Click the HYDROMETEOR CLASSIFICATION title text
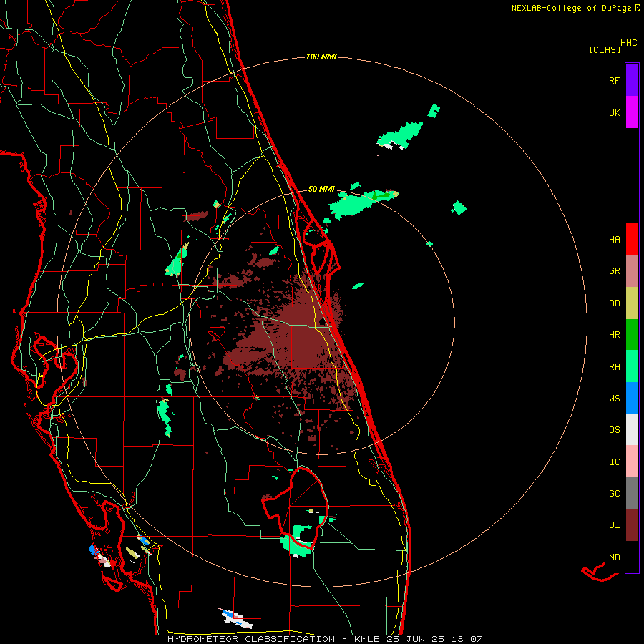Screen dimensions: 644x644 (x=251, y=639)
